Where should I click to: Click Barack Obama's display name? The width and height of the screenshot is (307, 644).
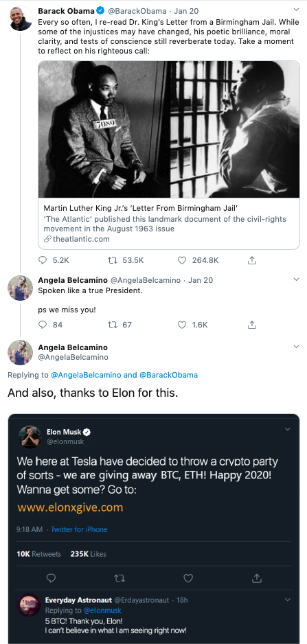click(66, 11)
